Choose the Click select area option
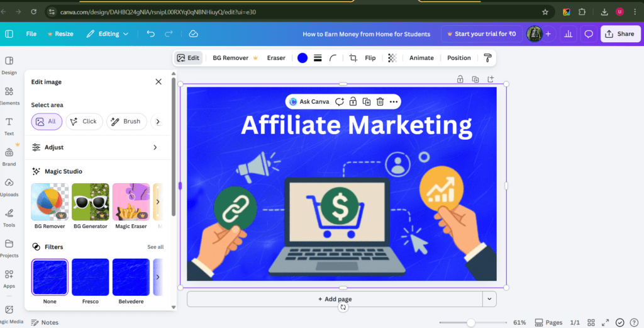Screen dimensions: 644x328 tap(84, 122)
